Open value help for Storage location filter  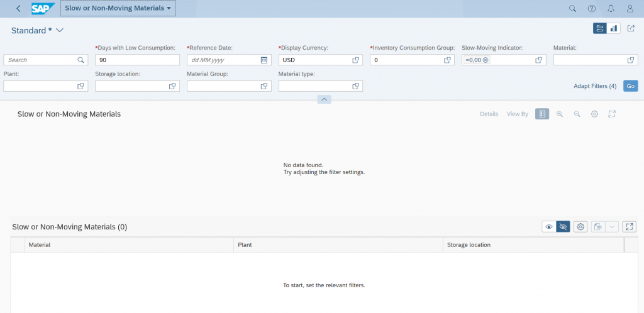172,86
